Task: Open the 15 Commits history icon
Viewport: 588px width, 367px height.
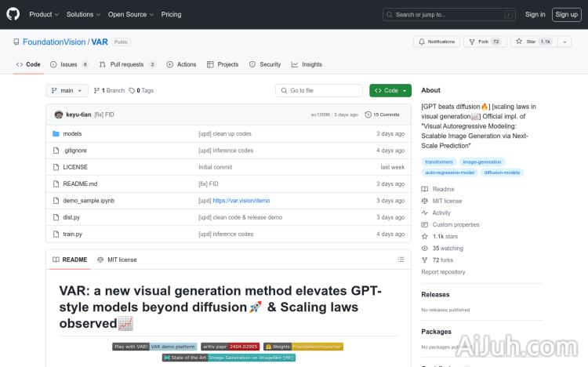Action: 368,114
